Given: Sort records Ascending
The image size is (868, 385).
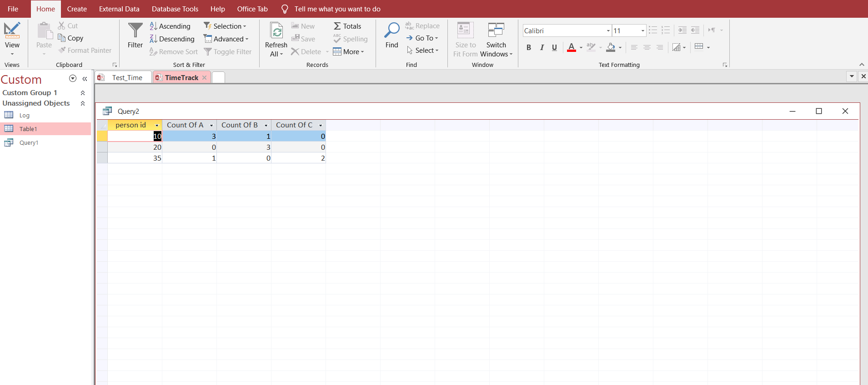Looking at the screenshot, I should point(170,26).
